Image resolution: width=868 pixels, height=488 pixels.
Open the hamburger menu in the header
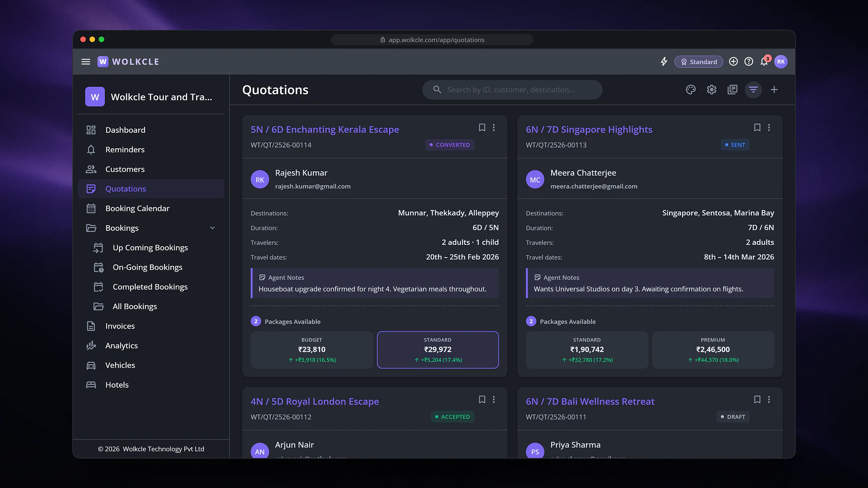(x=85, y=62)
